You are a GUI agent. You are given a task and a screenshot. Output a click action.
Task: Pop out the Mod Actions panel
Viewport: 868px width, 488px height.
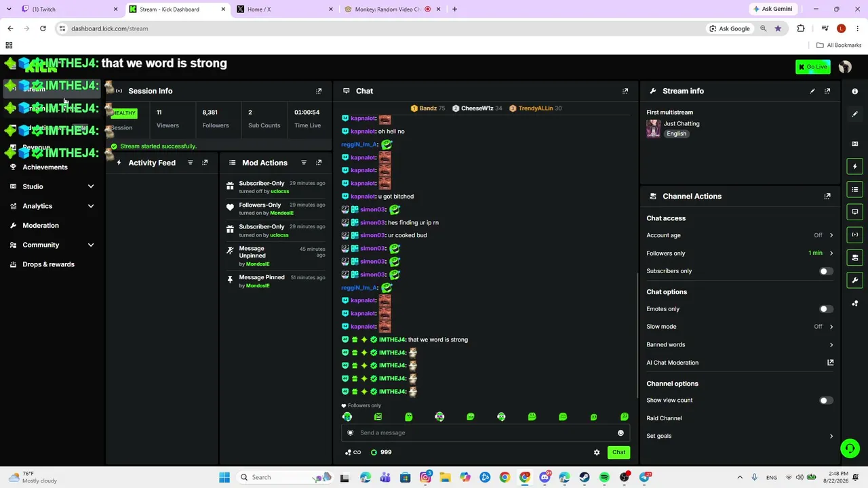point(319,163)
